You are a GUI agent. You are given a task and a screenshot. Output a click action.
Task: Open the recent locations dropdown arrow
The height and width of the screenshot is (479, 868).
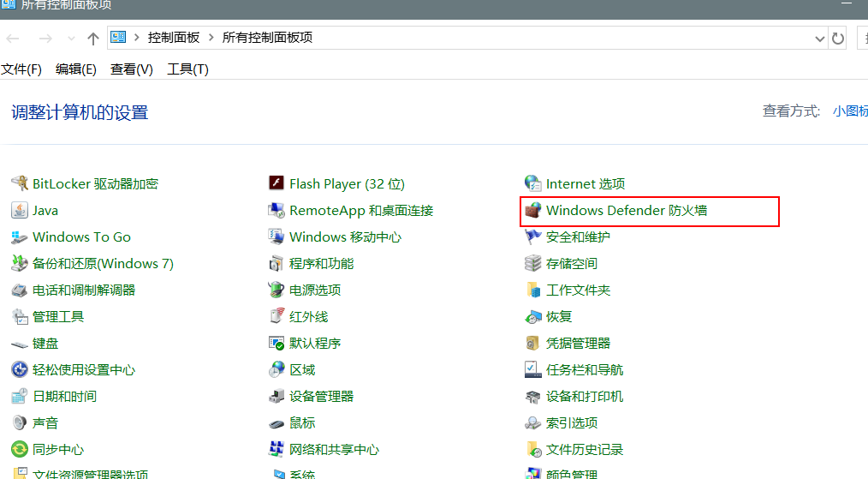(71, 39)
